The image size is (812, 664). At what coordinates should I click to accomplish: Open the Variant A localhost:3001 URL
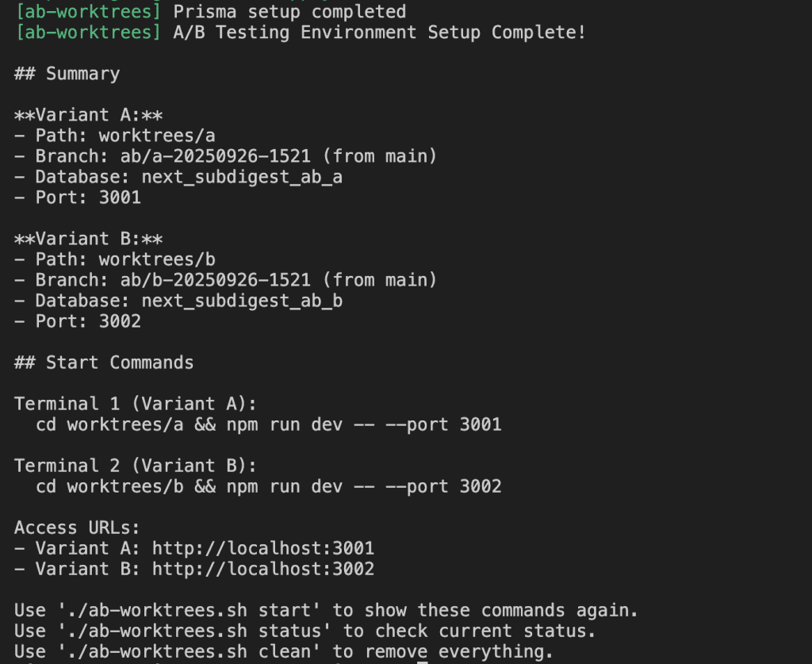coord(262,548)
